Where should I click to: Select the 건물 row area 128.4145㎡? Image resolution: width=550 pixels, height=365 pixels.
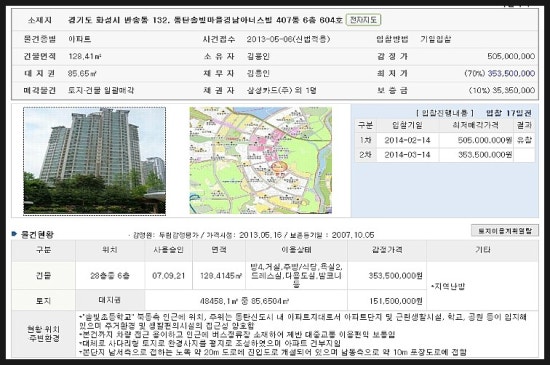[221, 276]
